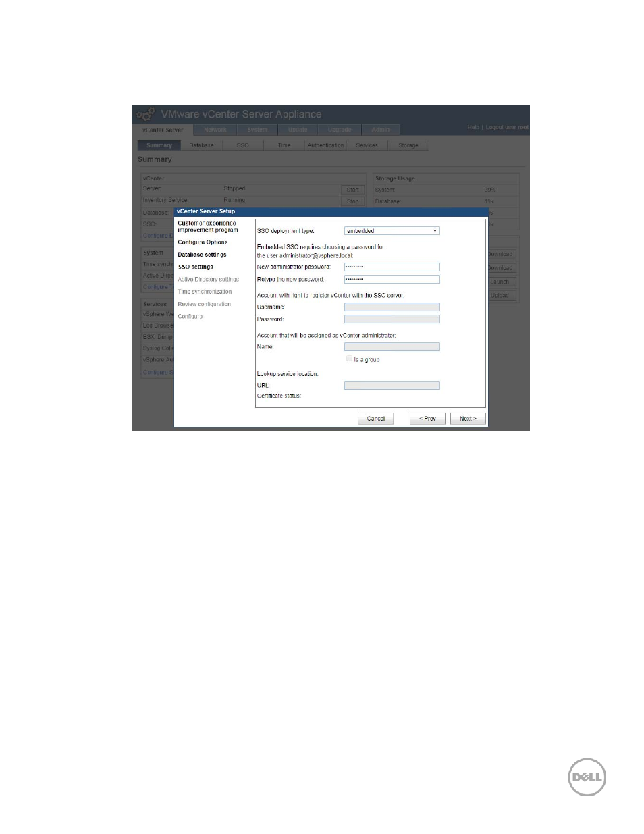Select the Active Directory settings step
The image size is (644, 834).
point(208,279)
